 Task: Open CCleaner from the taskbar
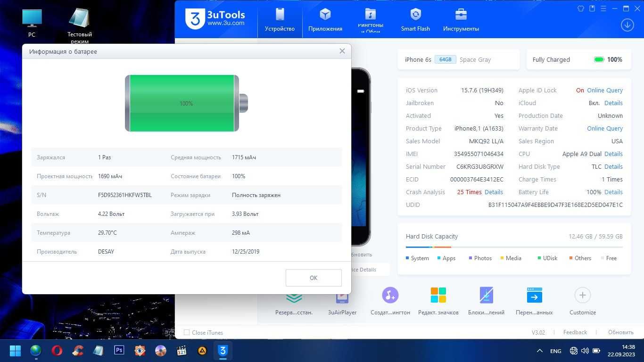(78, 351)
